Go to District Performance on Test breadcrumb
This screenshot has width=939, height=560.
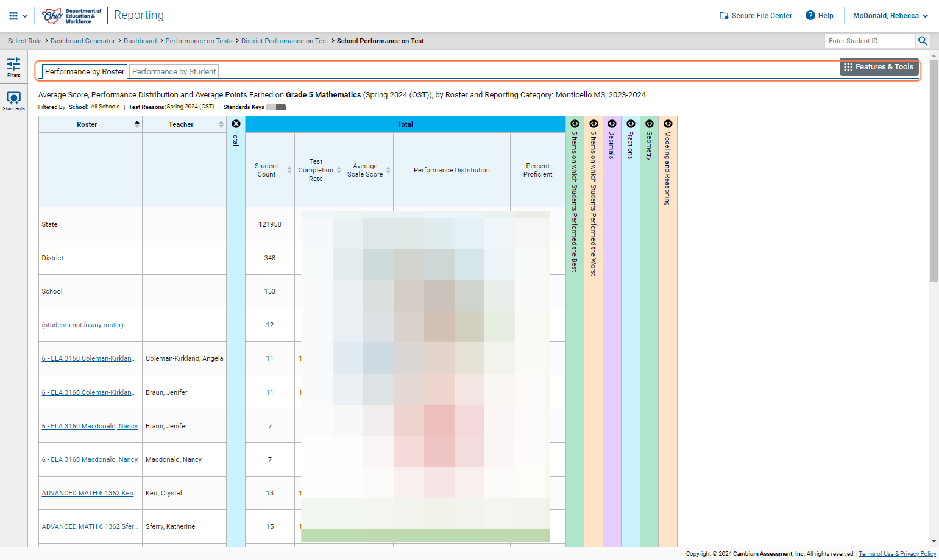(x=285, y=41)
